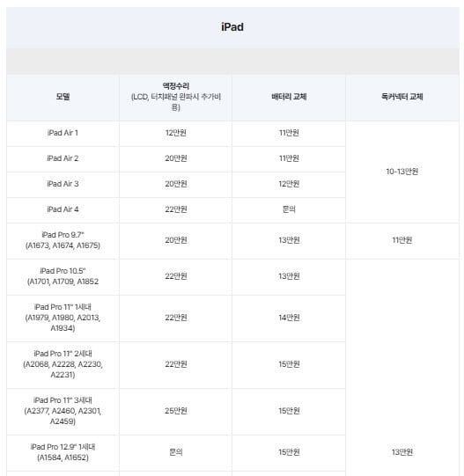The height and width of the screenshot is (476, 464).
Task: Click 25만원 screen repair price
Action: 175,411
